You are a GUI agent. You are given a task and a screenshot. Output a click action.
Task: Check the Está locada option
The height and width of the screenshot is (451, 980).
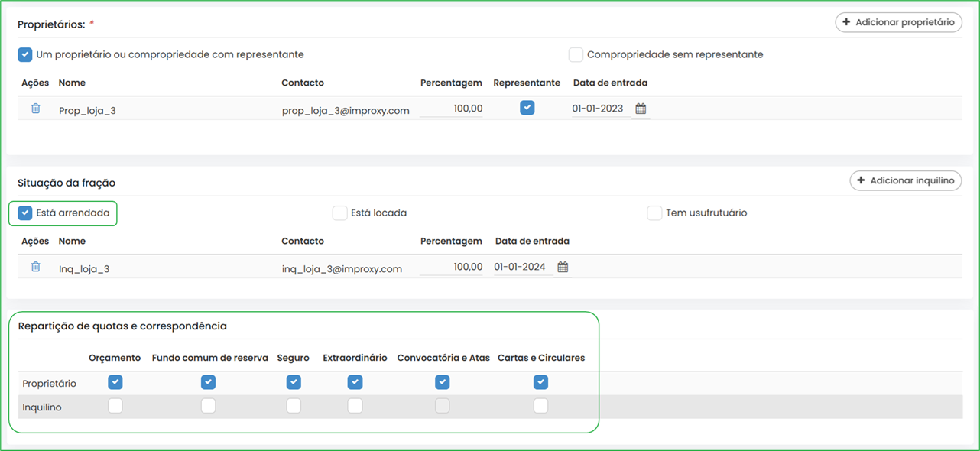339,213
